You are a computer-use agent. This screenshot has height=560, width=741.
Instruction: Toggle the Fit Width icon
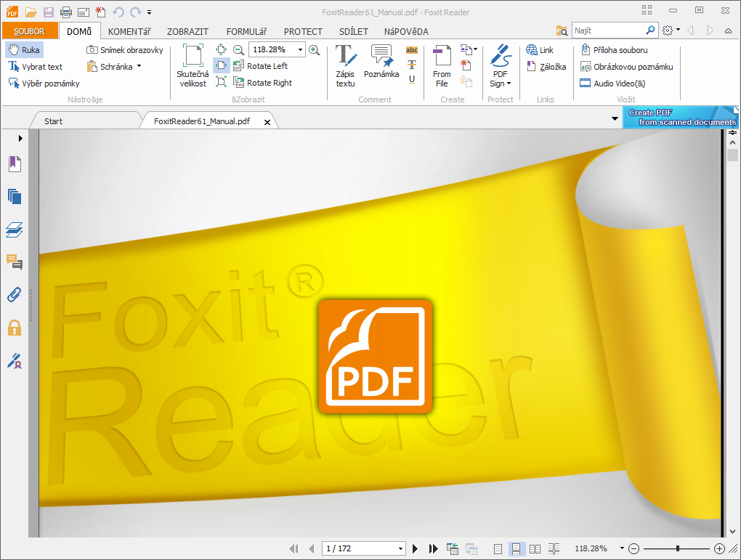221,65
